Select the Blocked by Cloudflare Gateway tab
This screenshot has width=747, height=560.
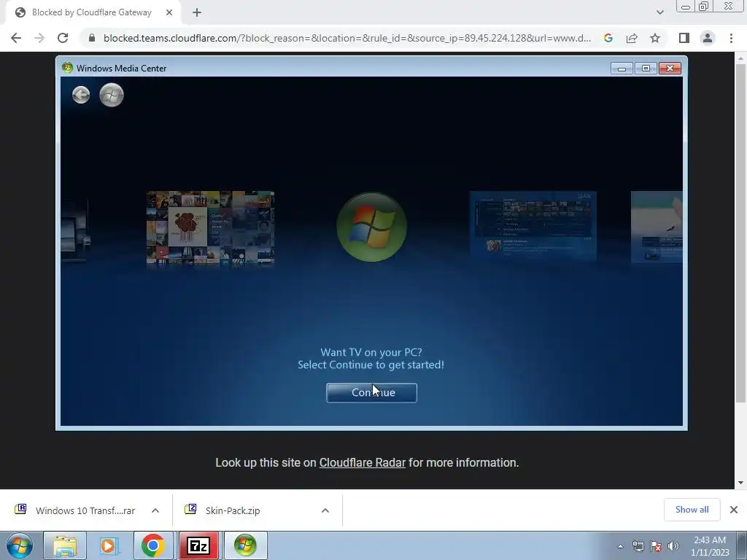coord(91,12)
